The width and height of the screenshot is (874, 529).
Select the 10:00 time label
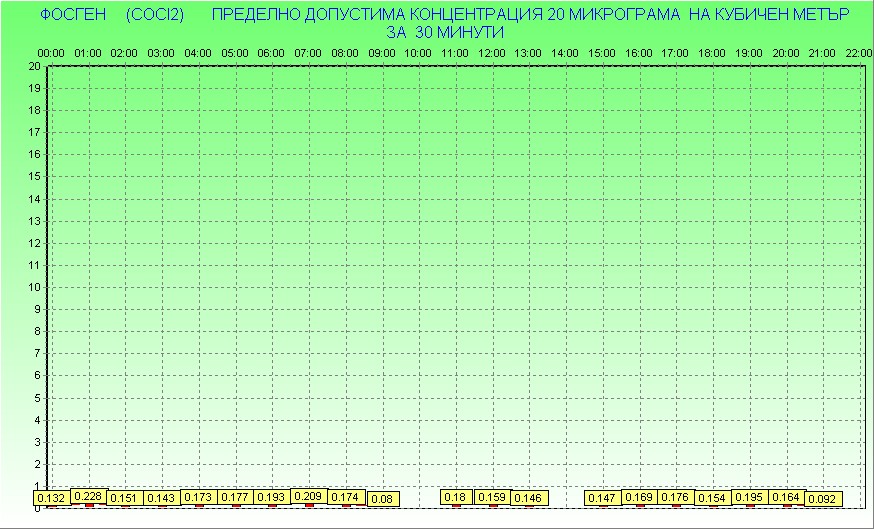[417, 54]
